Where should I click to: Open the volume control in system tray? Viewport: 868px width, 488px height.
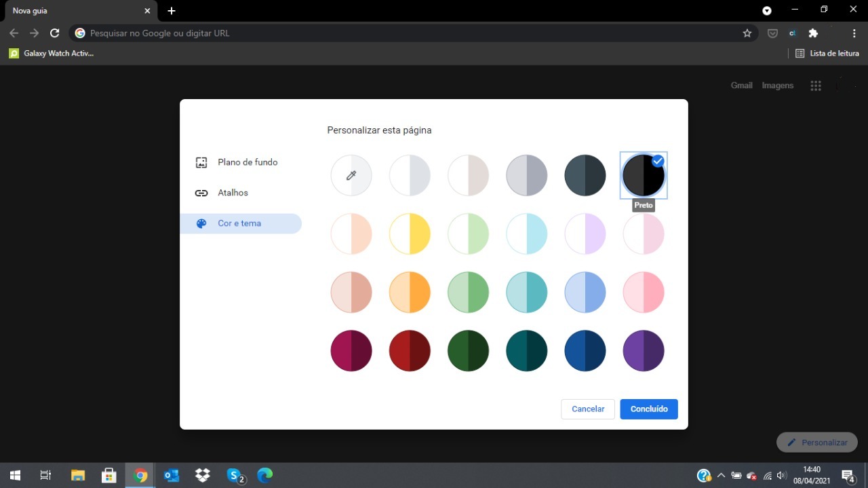[782, 476]
